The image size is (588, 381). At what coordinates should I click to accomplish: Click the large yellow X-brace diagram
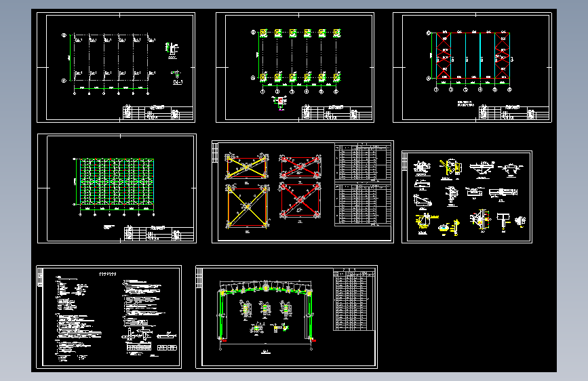pyautogui.click(x=247, y=206)
